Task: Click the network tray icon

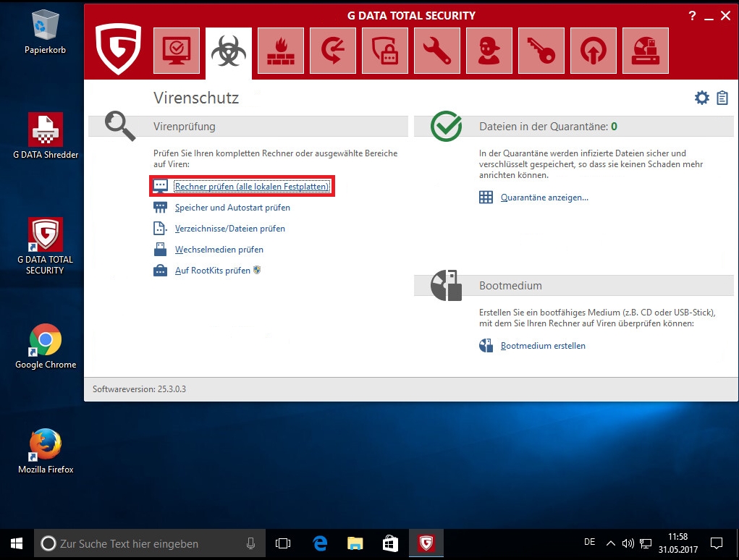Action: pos(645,543)
